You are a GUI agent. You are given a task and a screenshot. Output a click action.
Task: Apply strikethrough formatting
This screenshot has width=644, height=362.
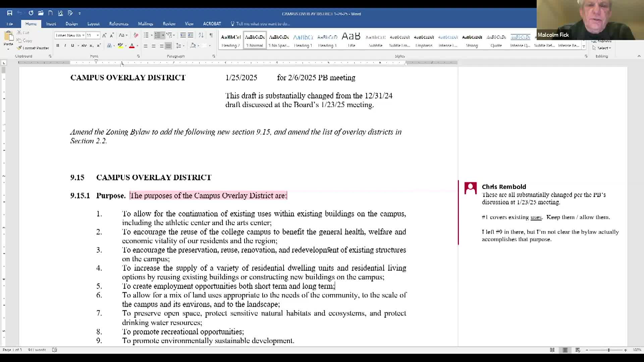[x=84, y=46]
